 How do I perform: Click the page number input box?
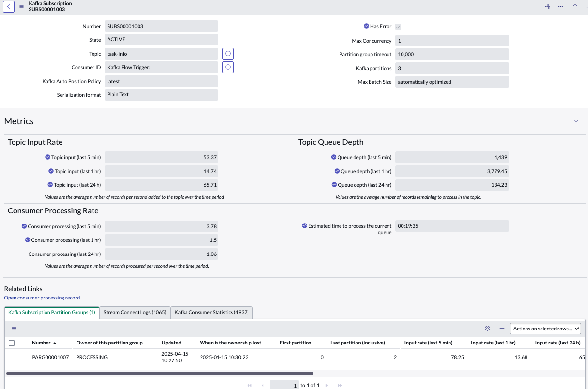tap(284, 385)
